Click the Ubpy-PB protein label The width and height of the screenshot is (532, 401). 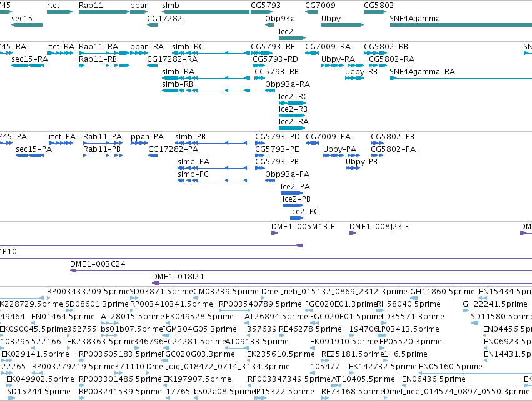[x=361, y=162]
